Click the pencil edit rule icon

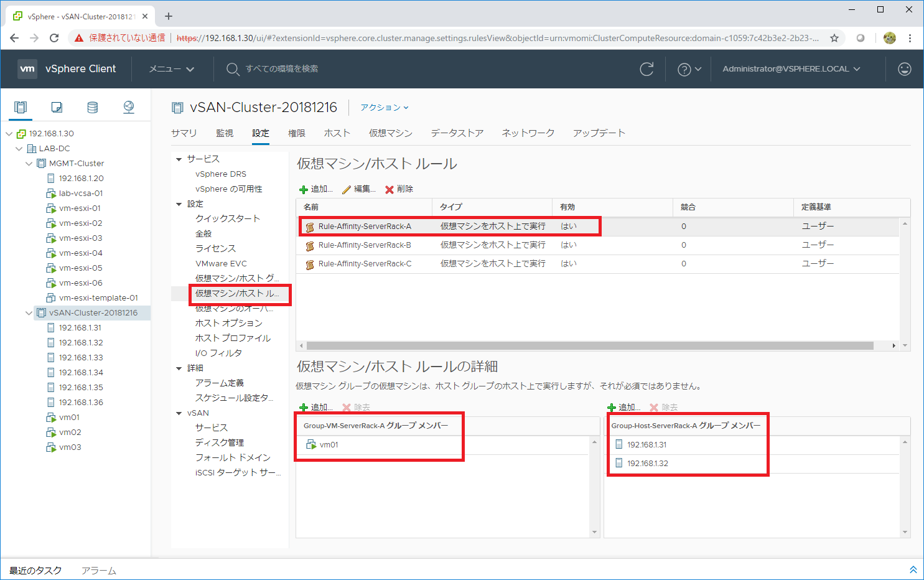click(347, 189)
